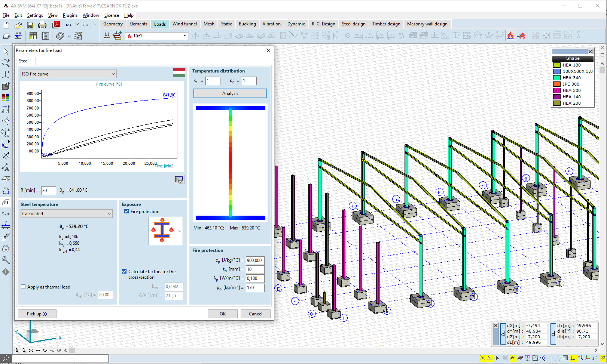The width and height of the screenshot is (607, 364).
Task: Open the Plugins menu
Action: pyautogui.click(x=70, y=15)
